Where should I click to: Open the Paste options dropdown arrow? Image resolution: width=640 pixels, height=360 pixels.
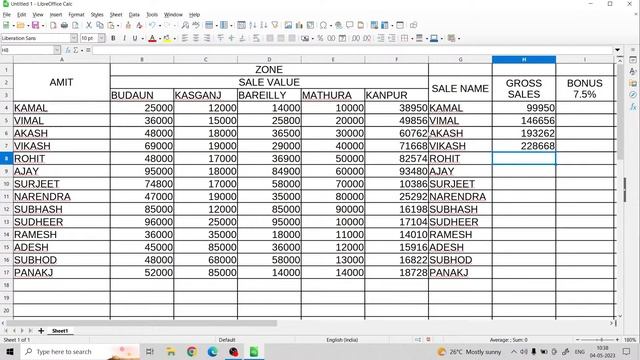coord(118,26)
